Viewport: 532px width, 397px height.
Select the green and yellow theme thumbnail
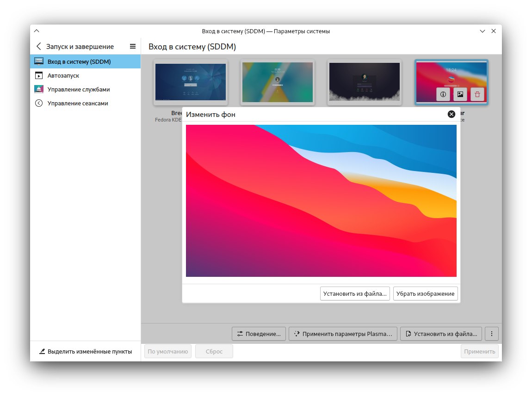[x=278, y=82]
